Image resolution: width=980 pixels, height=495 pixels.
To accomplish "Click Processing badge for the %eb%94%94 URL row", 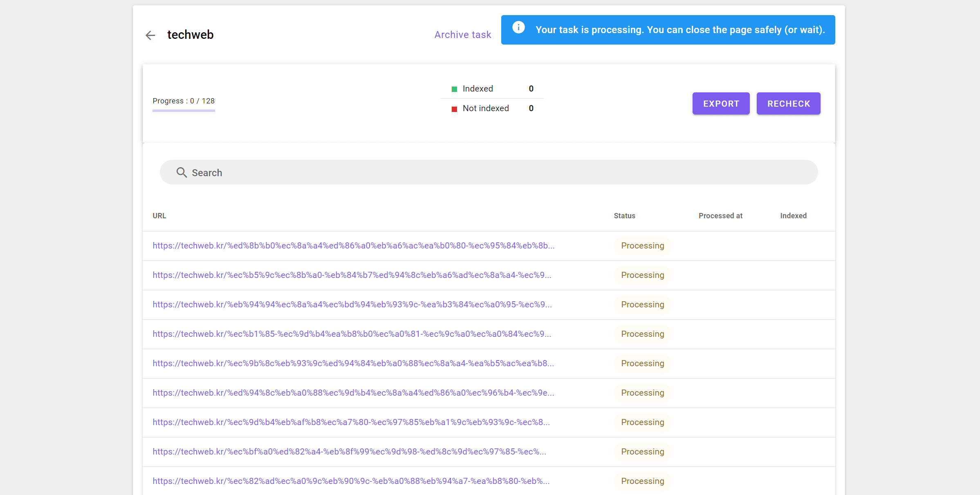I will 642,305.
